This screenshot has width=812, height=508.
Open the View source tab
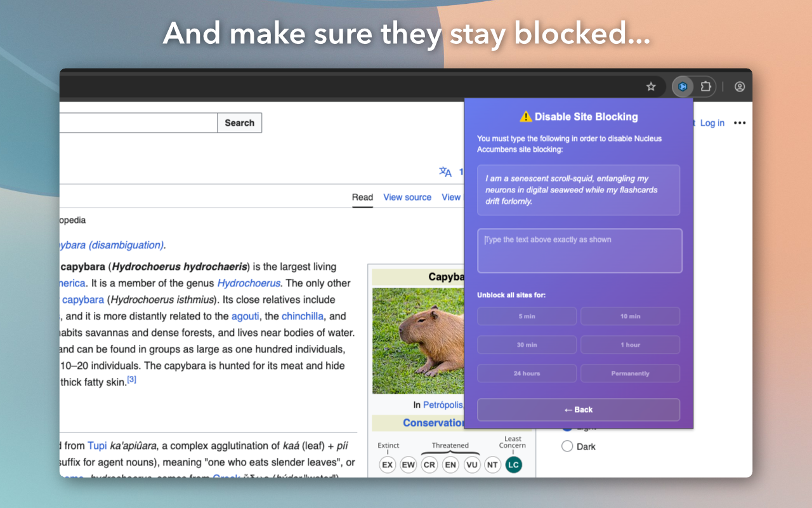[x=407, y=197]
